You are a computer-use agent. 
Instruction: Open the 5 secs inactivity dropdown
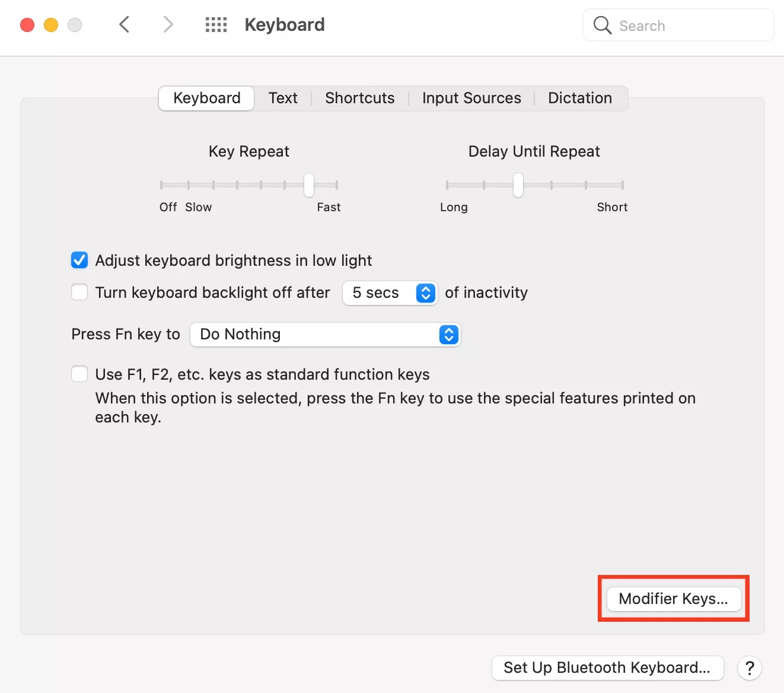coord(390,293)
